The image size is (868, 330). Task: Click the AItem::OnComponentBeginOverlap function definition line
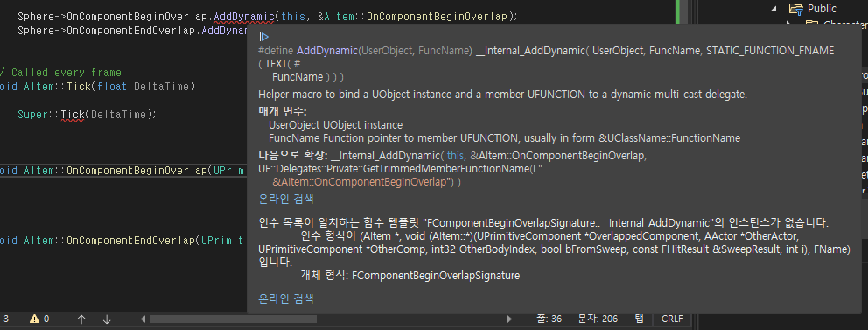point(122,171)
